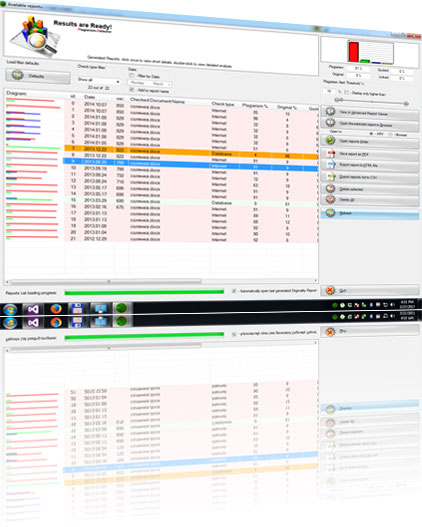Viewport: 422px width, 527px height.
Task: Select the blue highlighted report row 9
Action: [x=191, y=165]
